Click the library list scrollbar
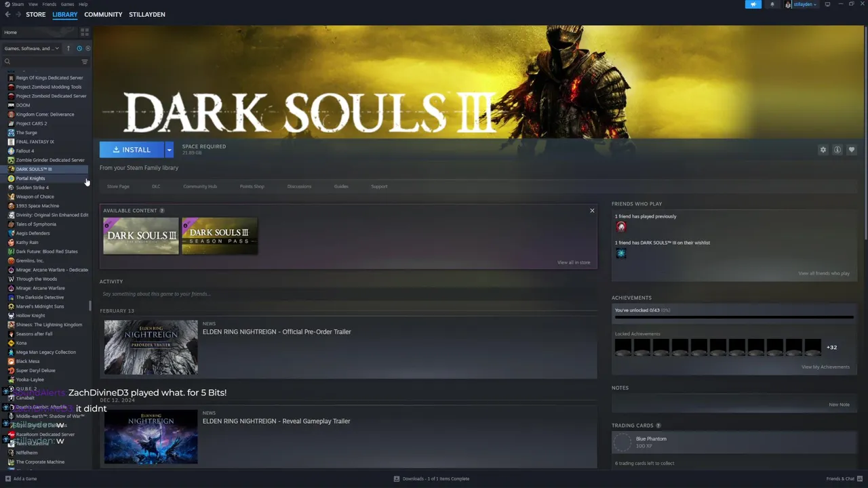The height and width of the screenshot is (488, 868). [90, 306]
